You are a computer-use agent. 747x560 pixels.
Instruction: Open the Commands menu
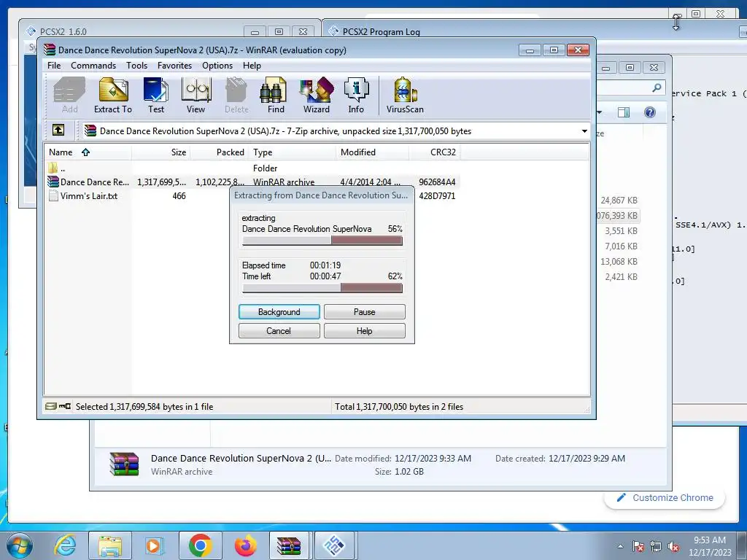click(93, 65)
